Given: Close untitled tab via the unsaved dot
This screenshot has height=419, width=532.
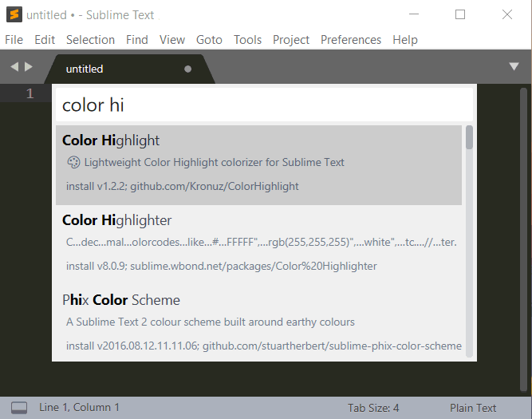Looking at the screenshot, I should [188, 69].
